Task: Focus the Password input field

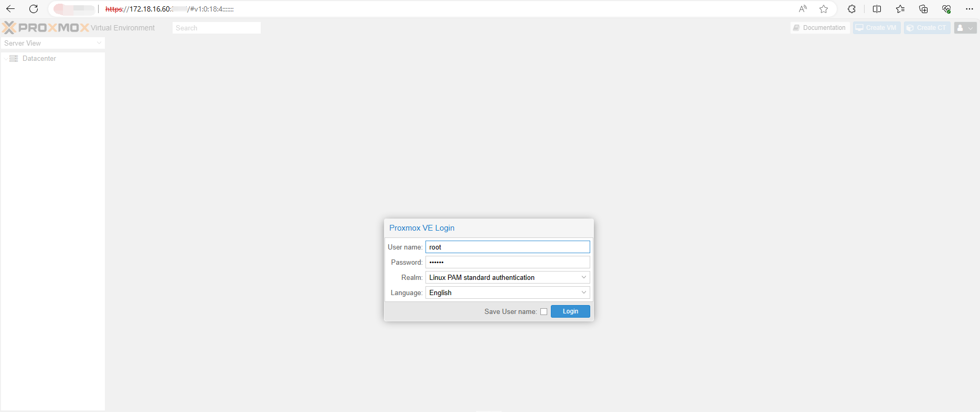Action: pyautogui.click(x=507, y=262)
